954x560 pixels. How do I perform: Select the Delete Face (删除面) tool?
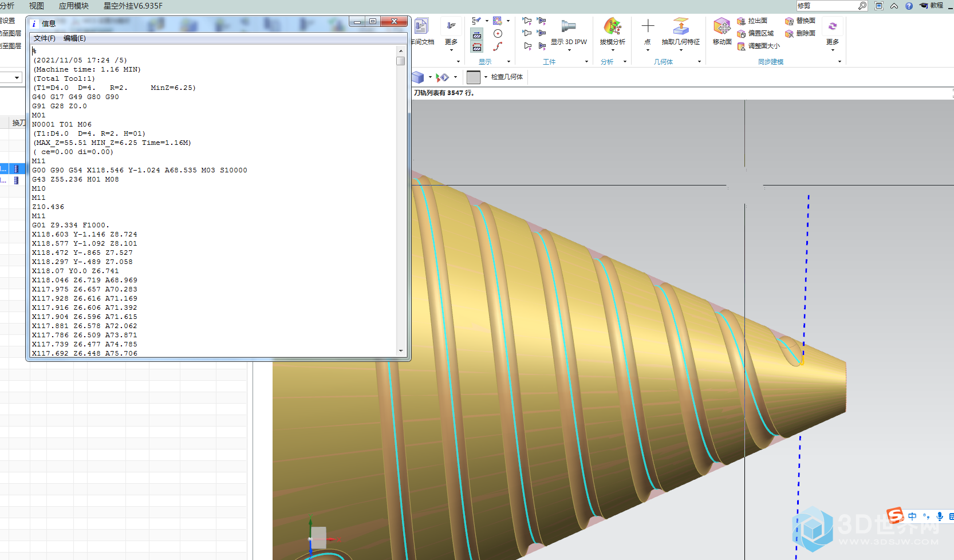click(x=800, y=33)
